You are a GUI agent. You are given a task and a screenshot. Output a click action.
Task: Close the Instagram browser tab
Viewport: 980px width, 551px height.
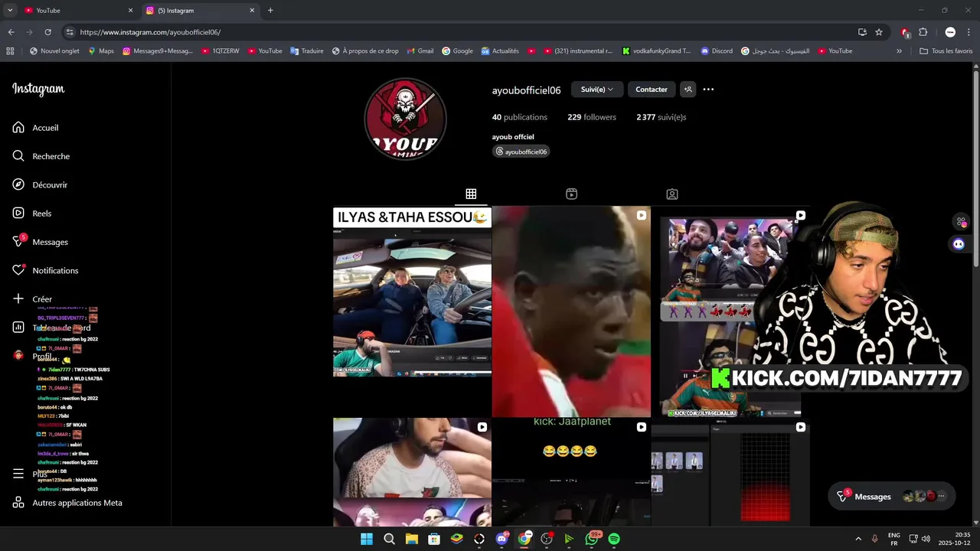click(252, 11)
